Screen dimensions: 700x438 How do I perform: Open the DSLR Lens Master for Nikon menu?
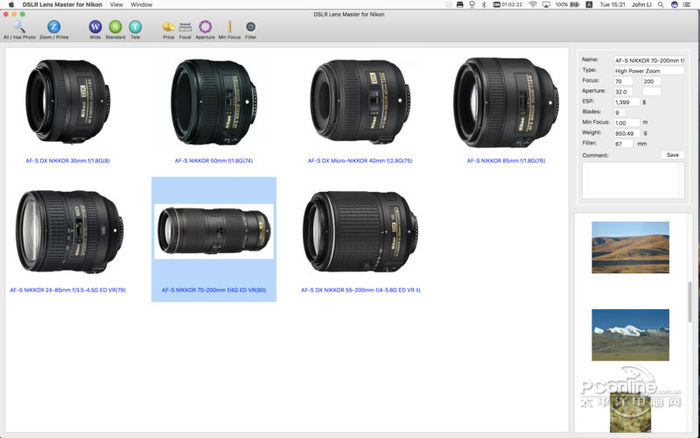62,4
